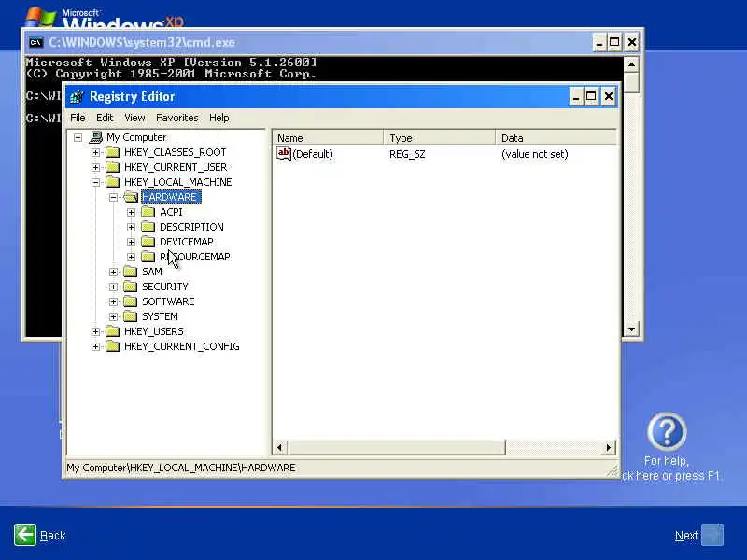The width and height of the screenshot is (747, 560).
Task: Expand the SAM key node
Action: [113, 272]
